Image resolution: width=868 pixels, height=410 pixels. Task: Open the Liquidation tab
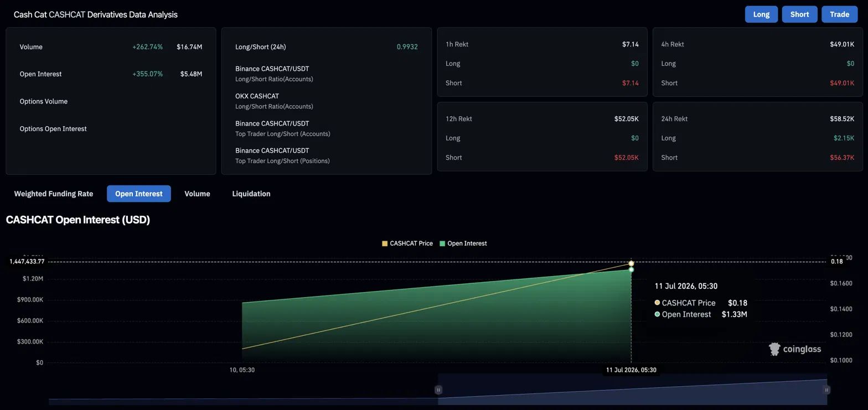[x=251, y=194]
